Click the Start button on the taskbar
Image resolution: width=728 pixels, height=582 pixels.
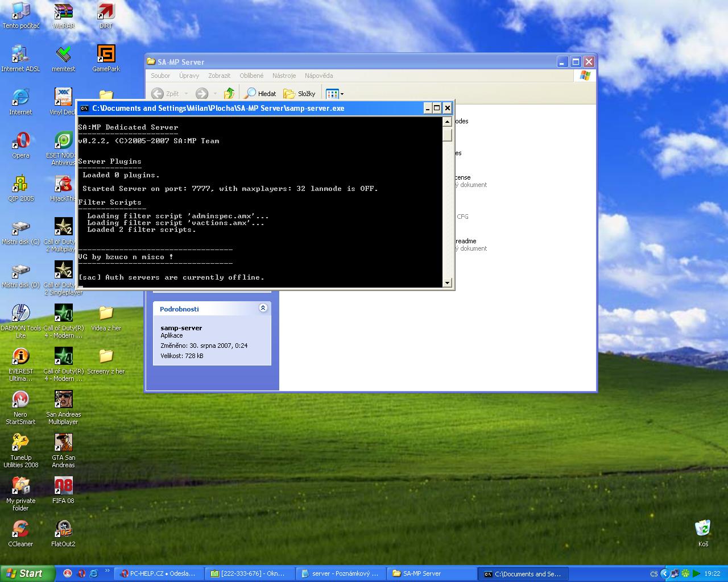click(27, 573)
